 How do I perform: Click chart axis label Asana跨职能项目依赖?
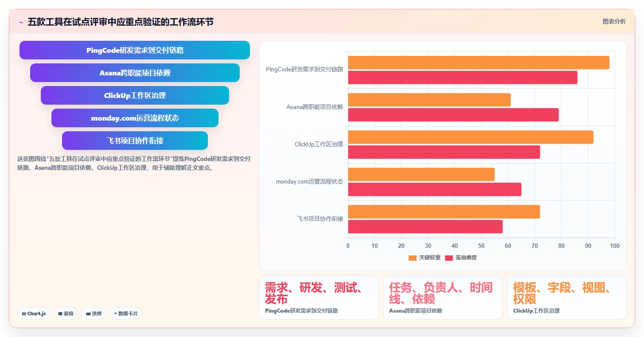pyautogui.click(x=315, y=107)
